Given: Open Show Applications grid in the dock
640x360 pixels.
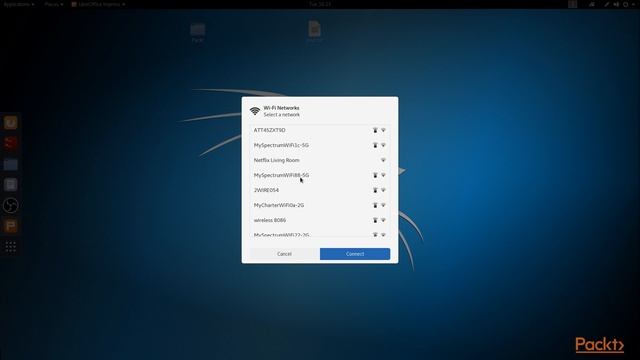Looking at the screenshot, I should pos(11,247).
